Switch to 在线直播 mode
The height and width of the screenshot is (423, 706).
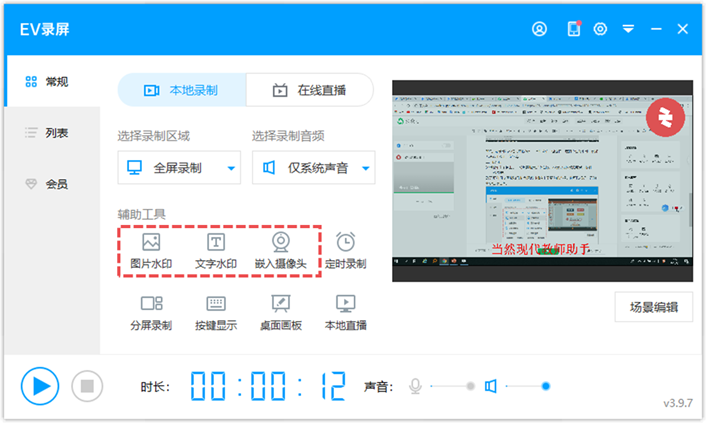[x=310, y=90]
